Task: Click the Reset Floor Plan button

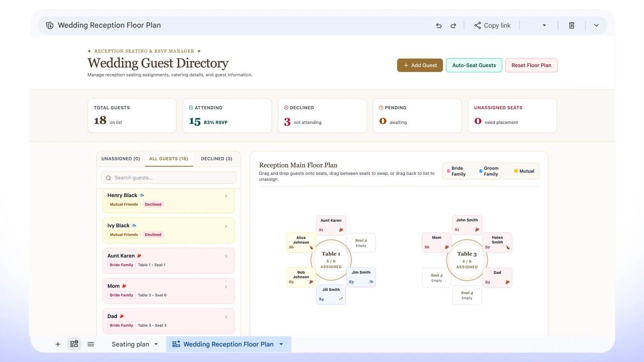Action: [x=531, y=65]
